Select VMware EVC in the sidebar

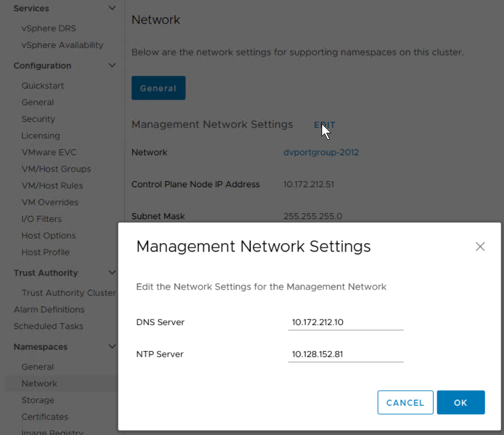(49, 152)
